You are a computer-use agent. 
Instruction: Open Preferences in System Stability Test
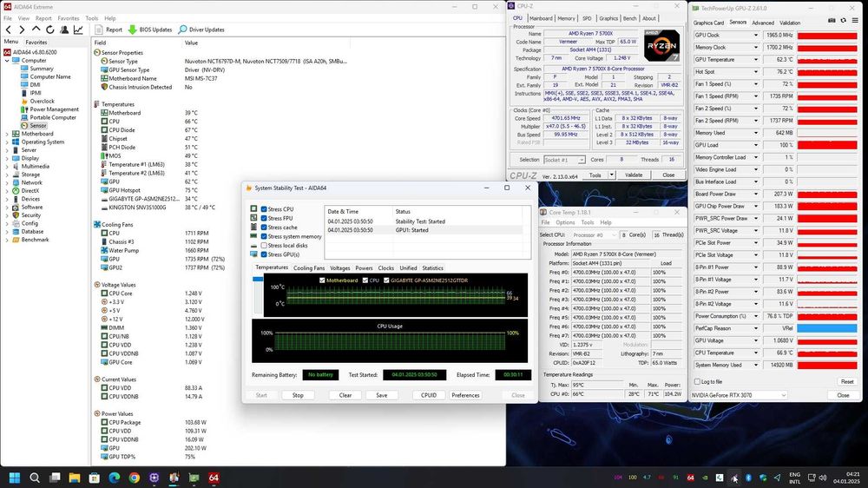coord(465,395)
